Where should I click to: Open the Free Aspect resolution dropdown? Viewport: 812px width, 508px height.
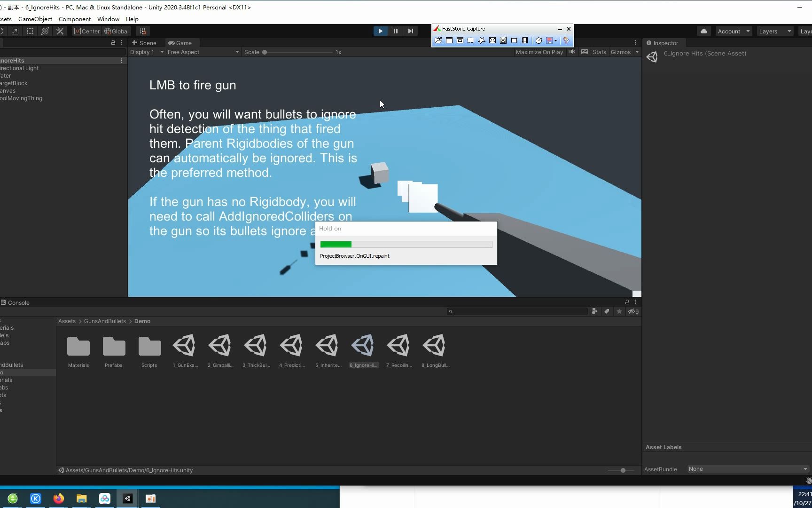pyautogui.click(x=203, y=52)
